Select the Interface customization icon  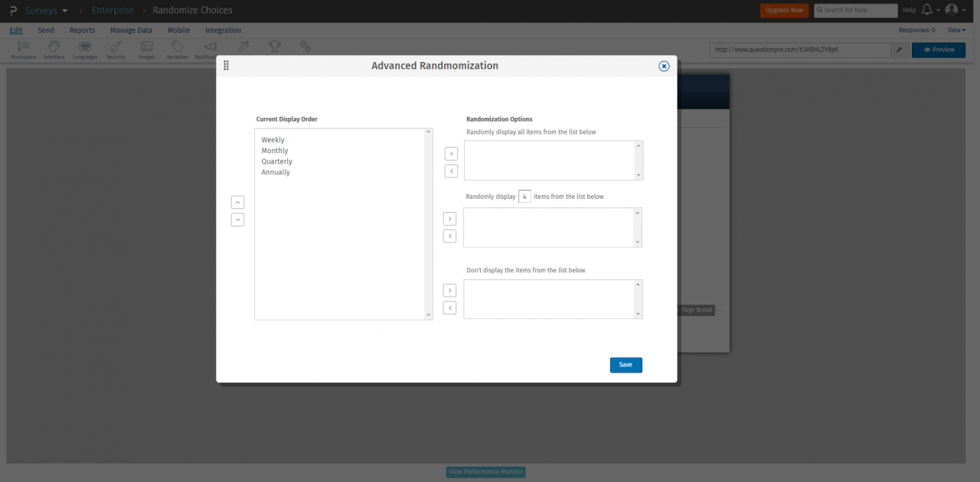[x=54, y=49]
